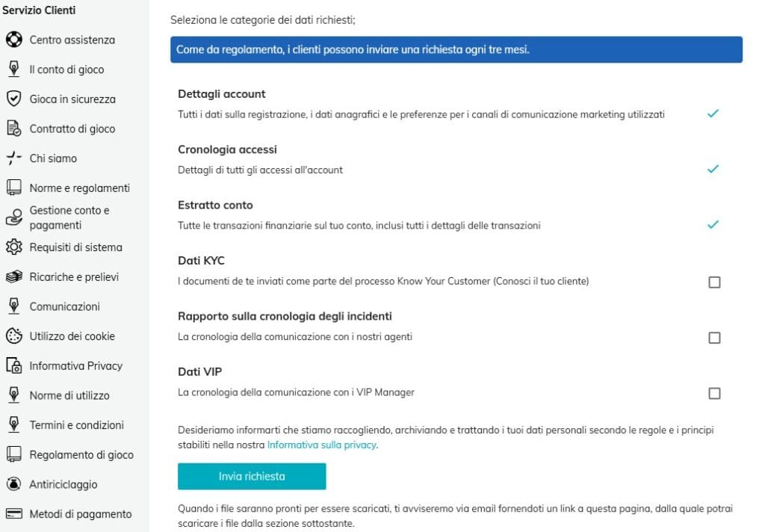The width and height of the screenshot is (765, 532).
Task: Go to Termini e condizioni section
Action: (x=77, y=425)
